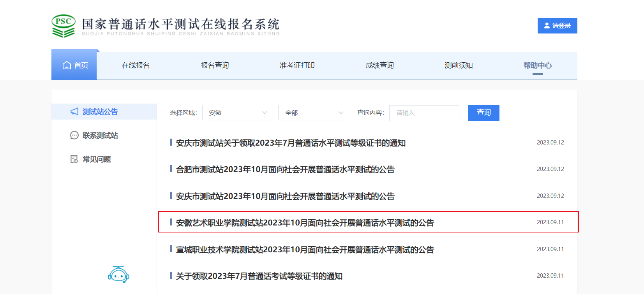Click the 选择区域 label

click(183, 113)
